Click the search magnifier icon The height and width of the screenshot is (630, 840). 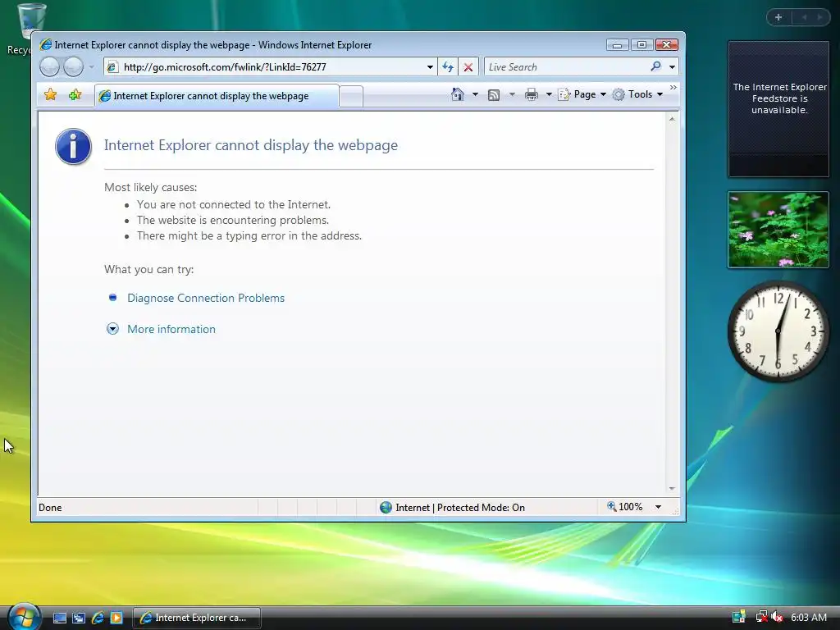coord(655,66)
